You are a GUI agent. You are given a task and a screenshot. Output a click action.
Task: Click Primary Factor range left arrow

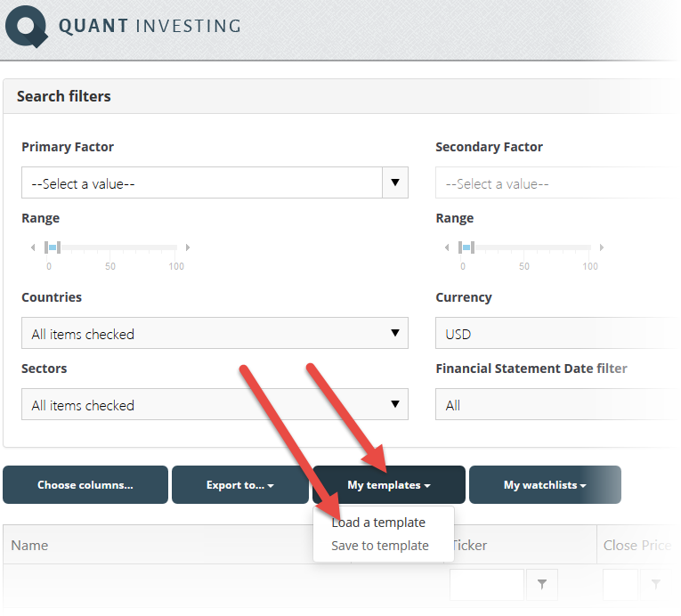pos(33,247)
